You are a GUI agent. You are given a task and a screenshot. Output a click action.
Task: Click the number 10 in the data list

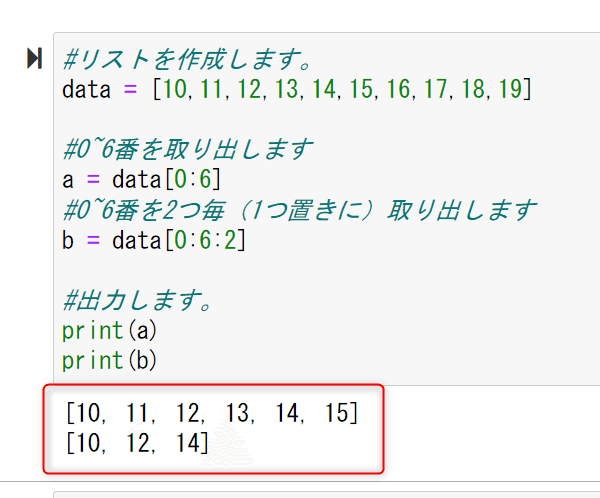[174, 89]
